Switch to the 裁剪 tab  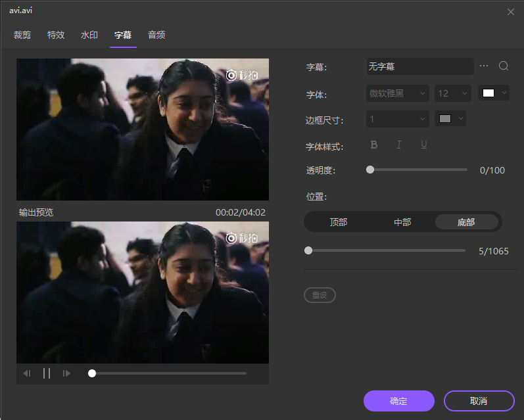(22, 35)
